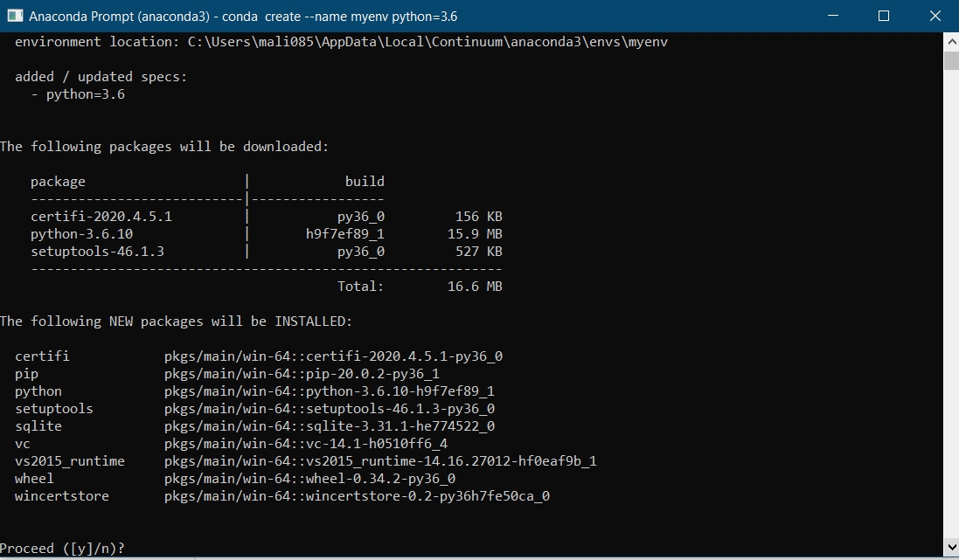Viewport: 959px width, 560px height.
Task: Click the window title text in the title bar
Action: tap(243, 17)
